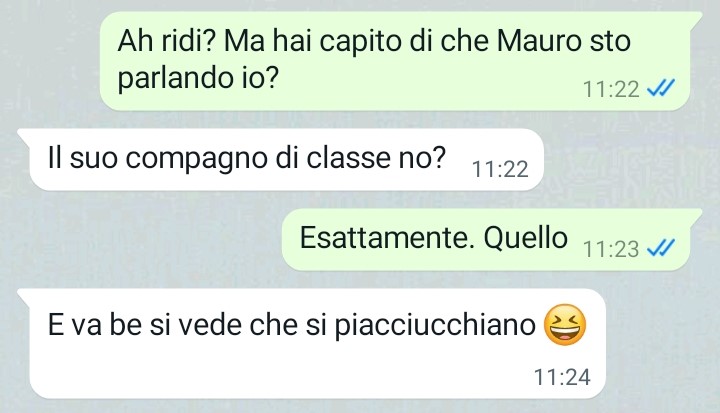The image size is (720, 413).
Task: Click the 11:23 timestamp
Action: 611,249
